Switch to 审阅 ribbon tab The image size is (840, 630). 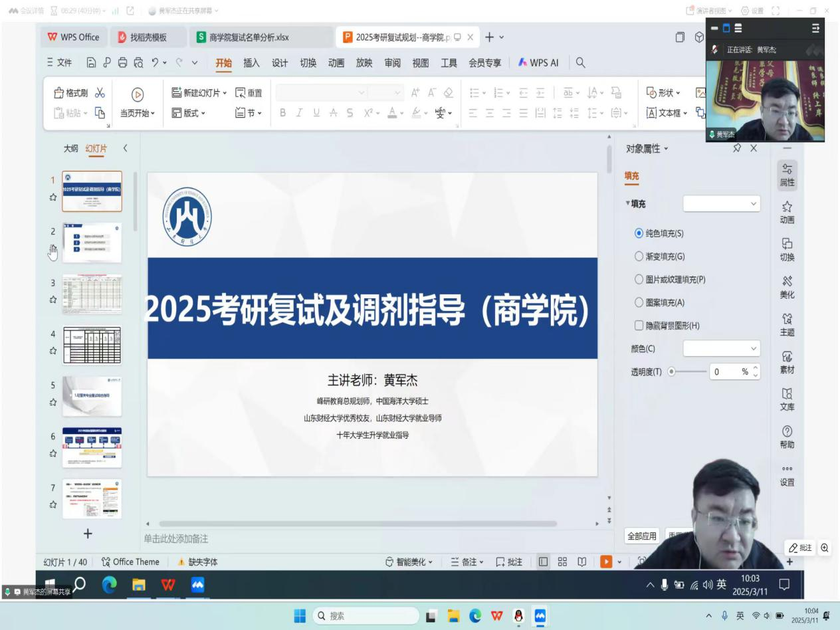pos(392,62)
